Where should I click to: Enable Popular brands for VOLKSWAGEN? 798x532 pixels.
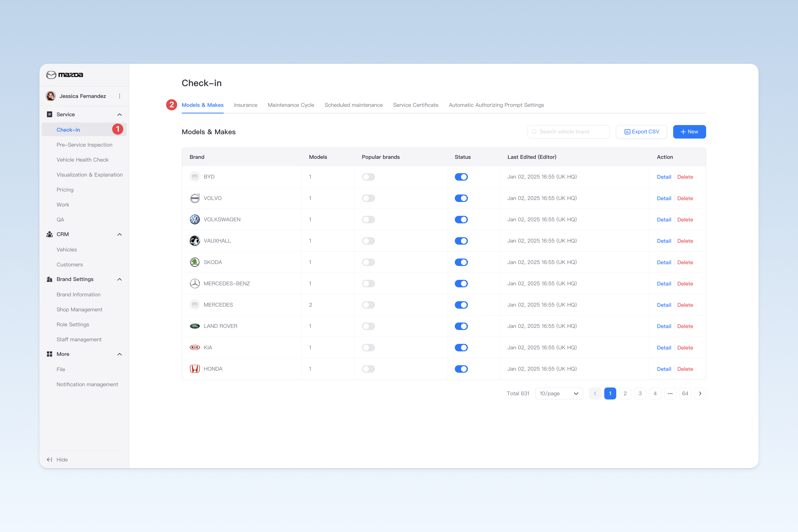368,219
